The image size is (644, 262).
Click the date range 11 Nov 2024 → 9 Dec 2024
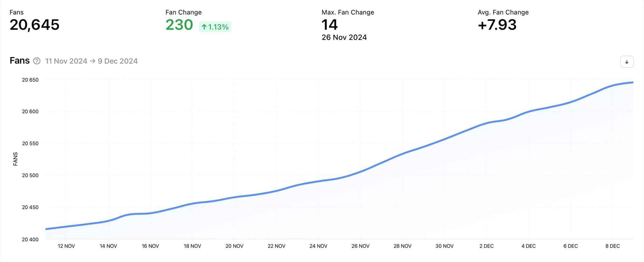(x=91, y=61)
